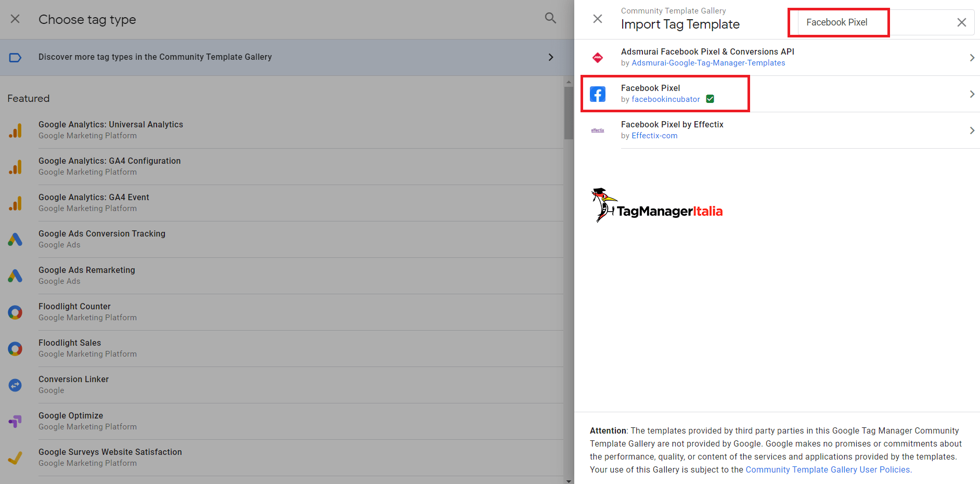Click the Floodlight Counter ring icon
980x484 pixels.
click(x=15, y=312)
